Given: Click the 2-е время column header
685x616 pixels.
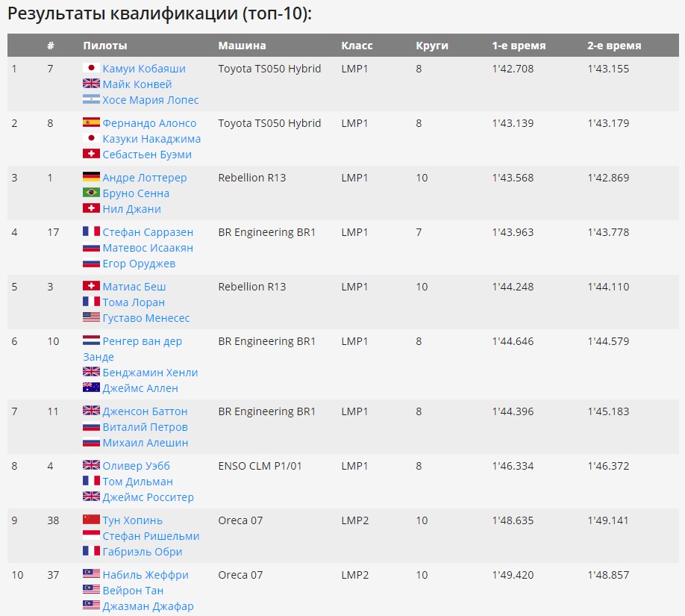Looking at the screenshot, I should (614, 46).
